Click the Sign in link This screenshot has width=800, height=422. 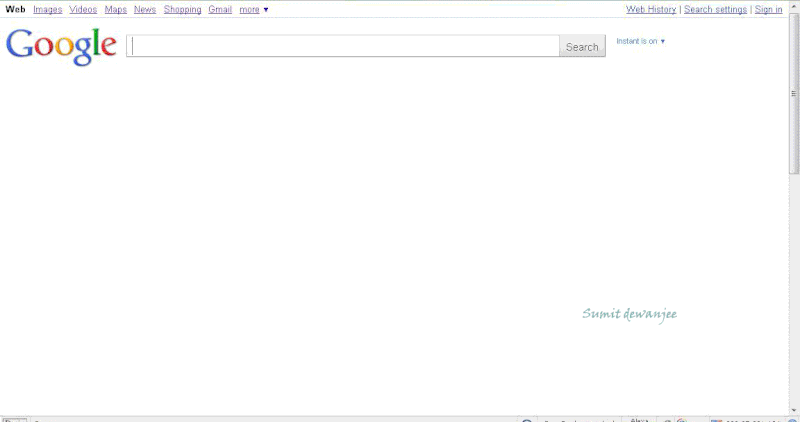768,9
